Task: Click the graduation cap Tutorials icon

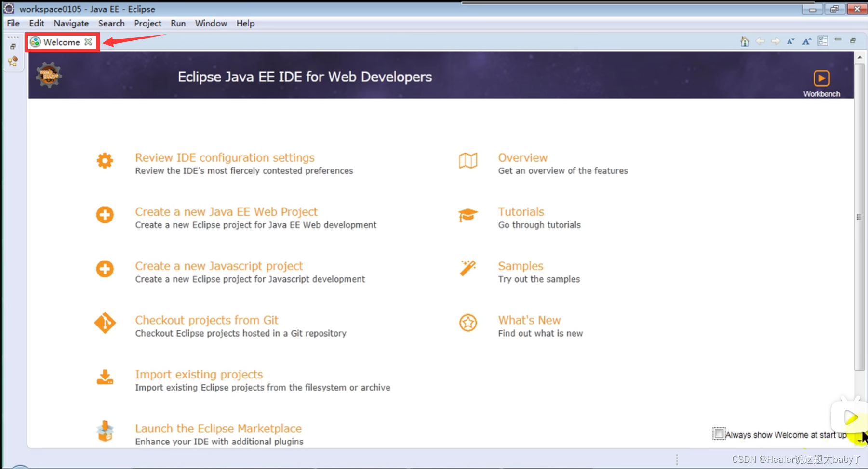Action: click(x=468, y=215)
